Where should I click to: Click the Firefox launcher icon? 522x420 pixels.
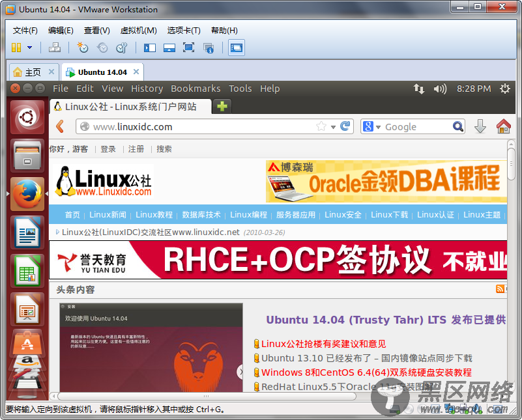click(27, 194)
